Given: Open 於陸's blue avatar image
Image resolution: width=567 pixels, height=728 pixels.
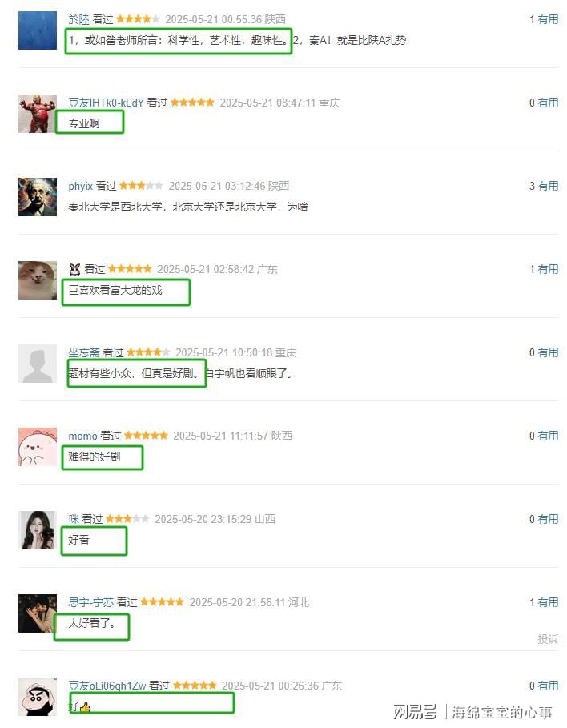Looking at the screenshot, I should point(38,30).
